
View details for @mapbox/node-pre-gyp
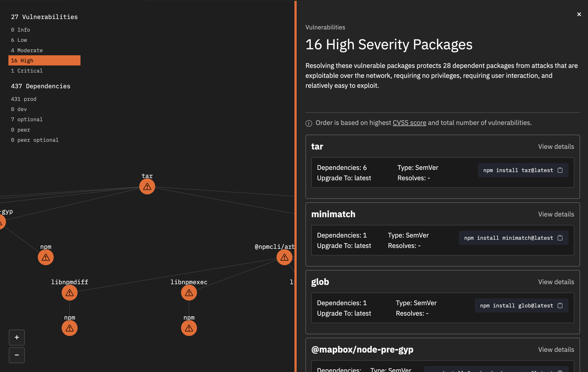(556, 349)
